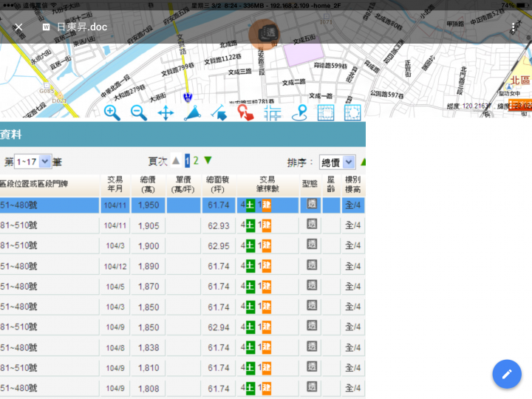Select the red pin tap tool
Viewport: 532px width, 399px height.
(245, 112)
